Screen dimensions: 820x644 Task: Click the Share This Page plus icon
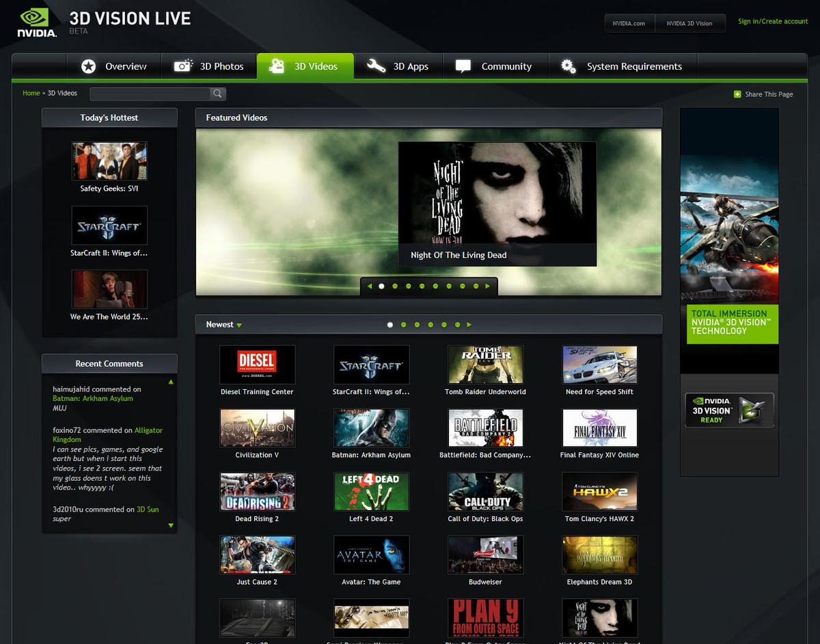pos(737,94)
